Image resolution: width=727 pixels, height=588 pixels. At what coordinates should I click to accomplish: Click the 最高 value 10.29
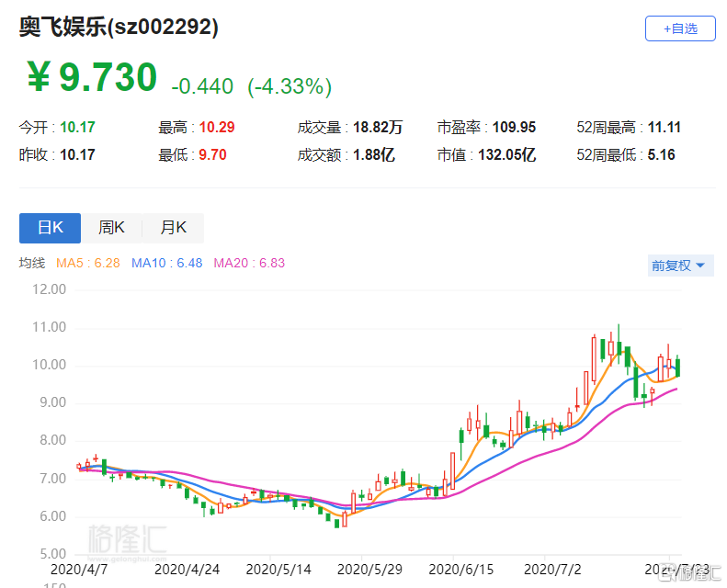click(x=217, y=127)
